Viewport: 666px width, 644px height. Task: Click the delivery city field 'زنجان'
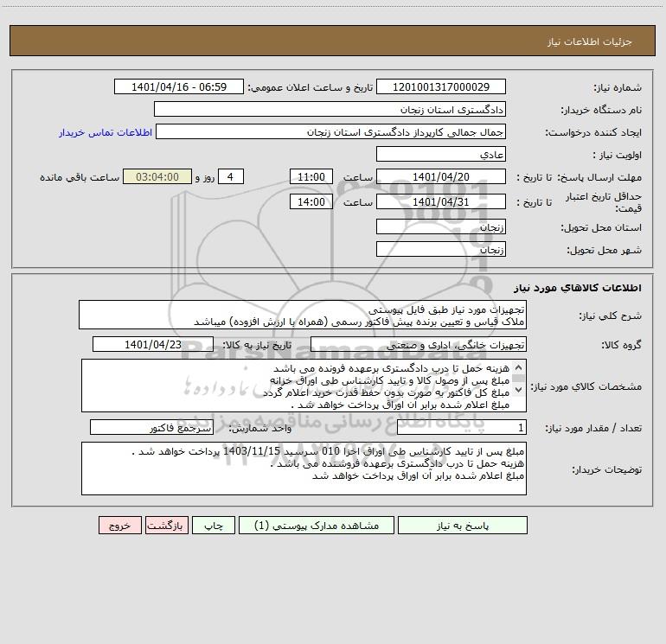pos(441,249)
